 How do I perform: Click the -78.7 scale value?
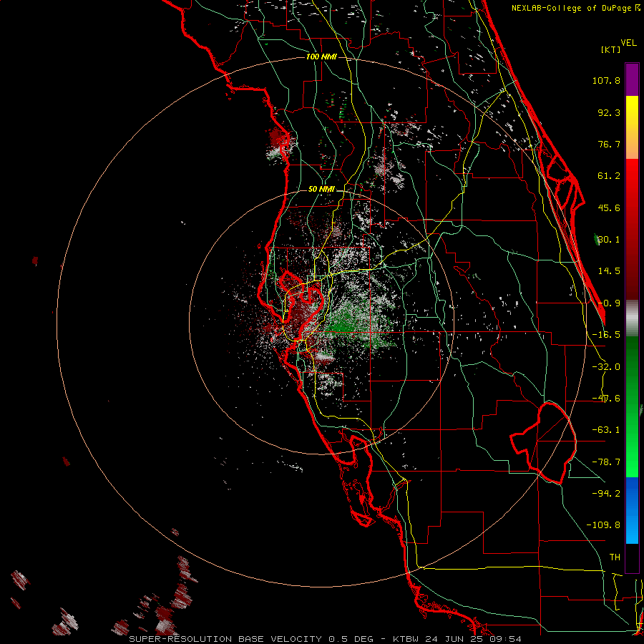pos(606,462)
